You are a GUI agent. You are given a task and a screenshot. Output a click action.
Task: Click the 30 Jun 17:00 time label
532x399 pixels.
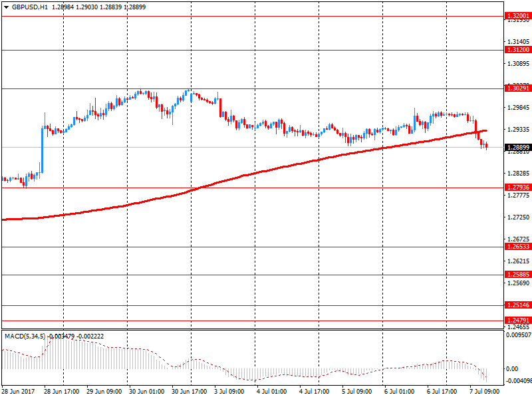[189, 392]
